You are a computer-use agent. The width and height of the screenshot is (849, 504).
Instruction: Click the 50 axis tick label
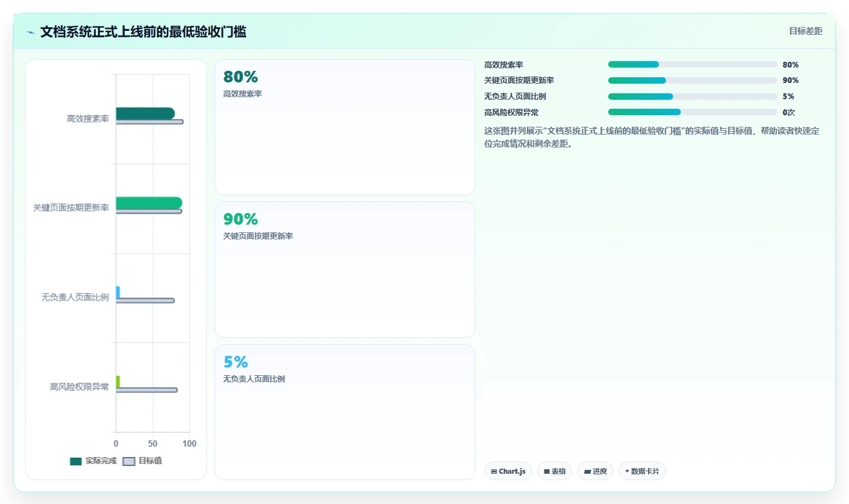coord(153,443)
